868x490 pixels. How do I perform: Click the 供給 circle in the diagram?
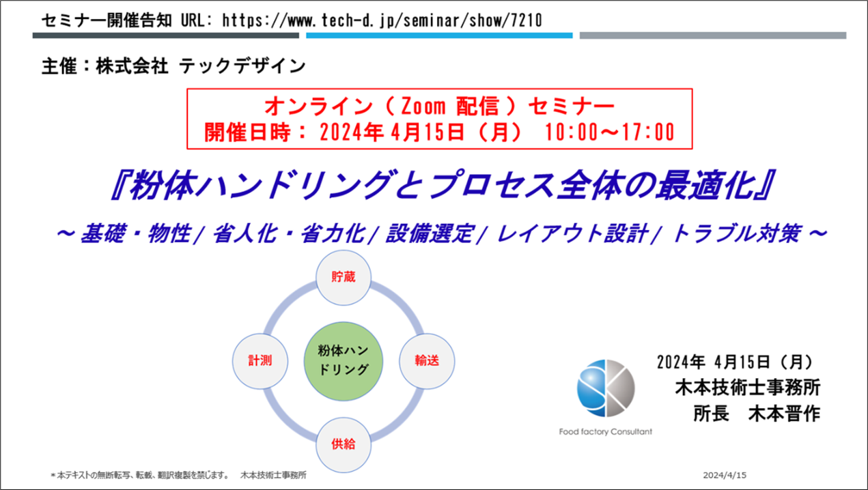343,444
